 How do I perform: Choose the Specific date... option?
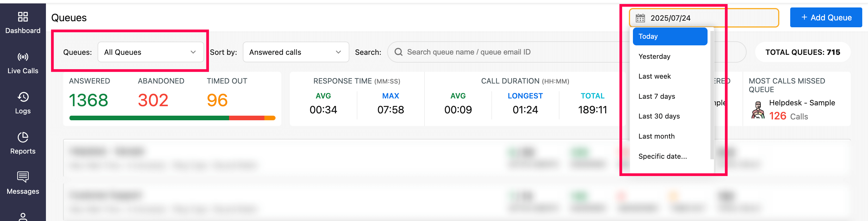click(662, 156)
